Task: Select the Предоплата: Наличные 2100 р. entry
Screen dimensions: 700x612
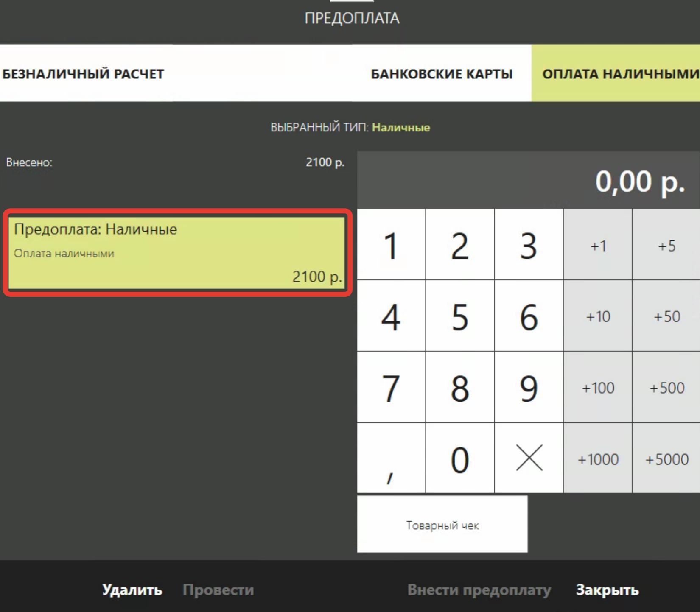Action: click(176, 253)
